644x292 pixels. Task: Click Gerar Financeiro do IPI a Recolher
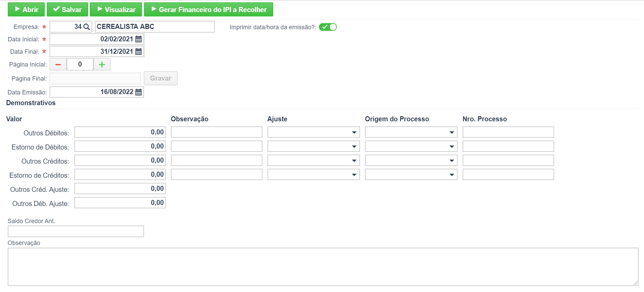tap(209, 9)
